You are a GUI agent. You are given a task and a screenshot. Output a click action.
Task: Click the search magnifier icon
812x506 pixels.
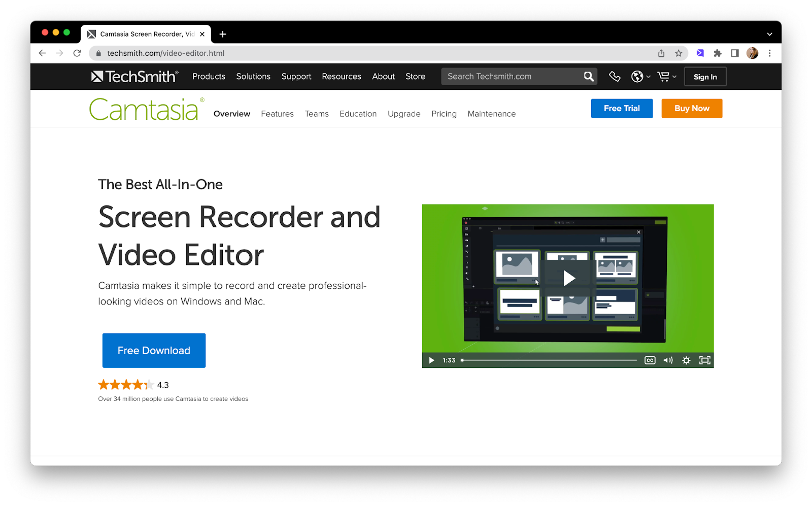tap(589, 77)
